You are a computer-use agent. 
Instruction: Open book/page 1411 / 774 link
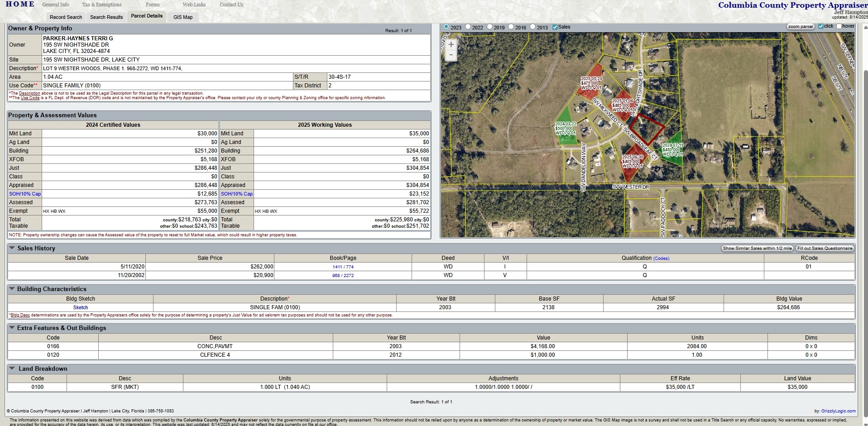[x=343, y=267]
